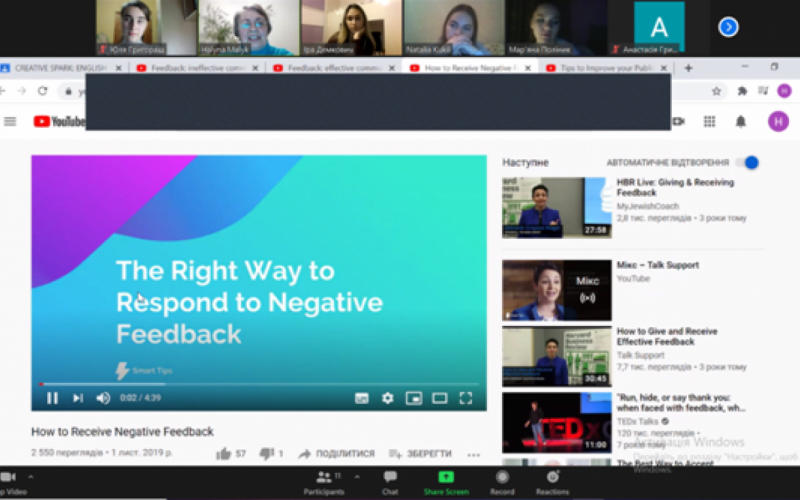The image size is (800, 500).
Task: Open the Zoom Chat panel
Action: pos(390,483)
